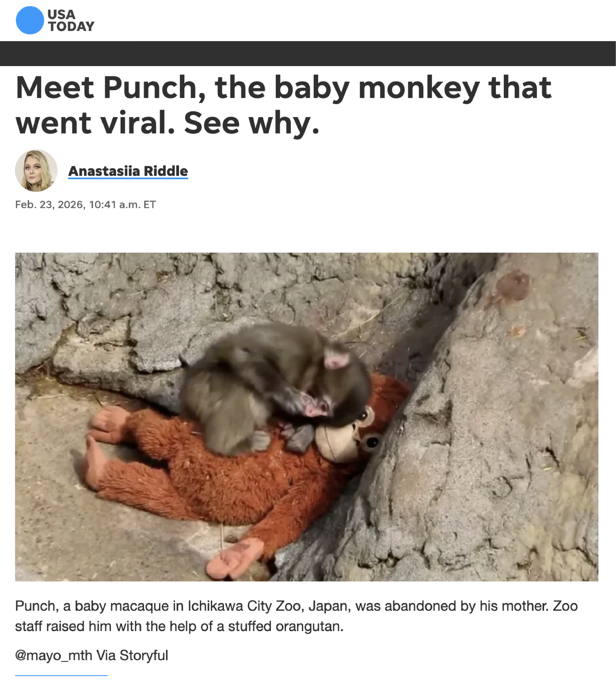Click the USA TODAY wordmark text
Image resolution: width=616 pixels, height=682 pixels.
coord(71,20)
